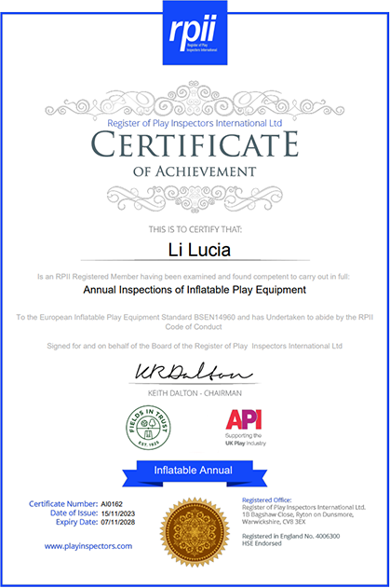
Task: Click the large CERTIFICATE heading
Action: [x=195, y=144]
